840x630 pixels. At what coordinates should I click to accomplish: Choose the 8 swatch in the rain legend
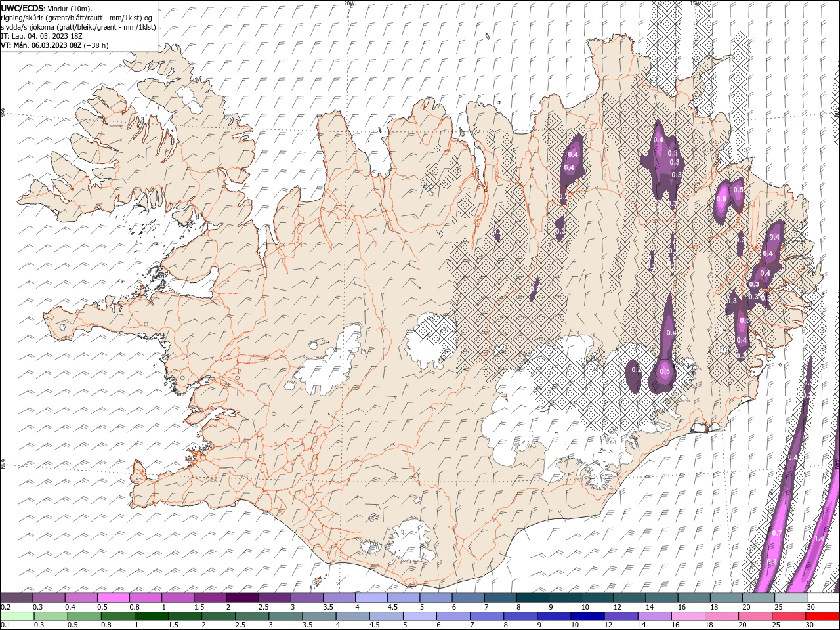click(520, 616)
